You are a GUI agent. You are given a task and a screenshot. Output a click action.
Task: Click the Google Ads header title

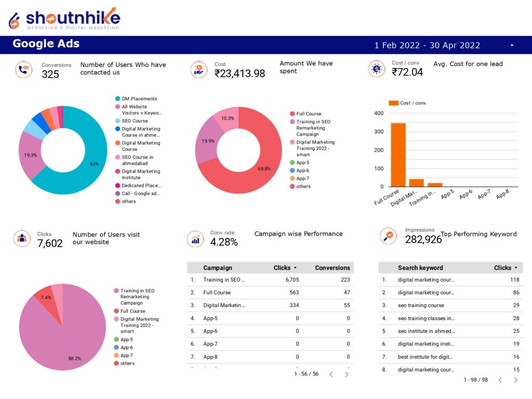[46, 44]
